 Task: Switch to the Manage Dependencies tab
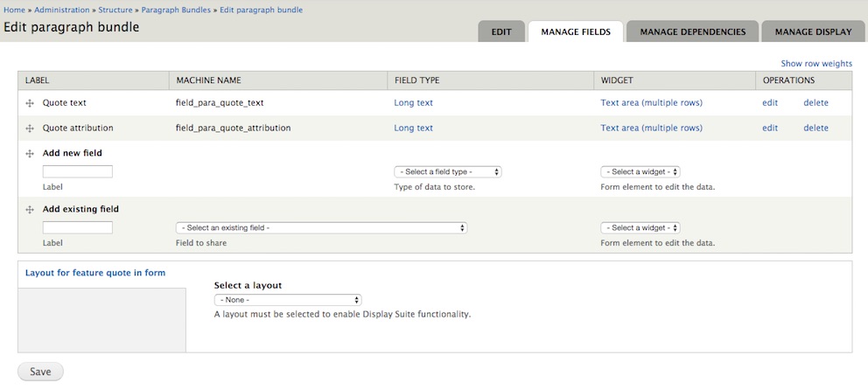tap(692, 31)
